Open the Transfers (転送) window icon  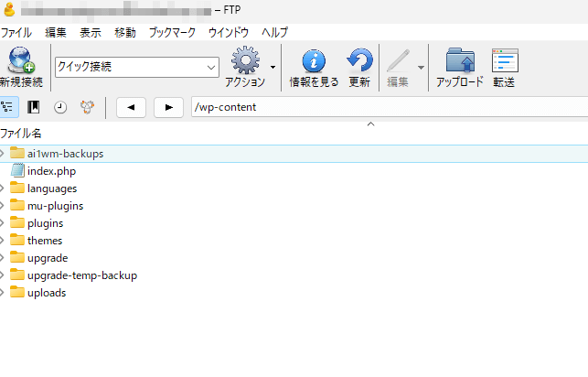504,62
